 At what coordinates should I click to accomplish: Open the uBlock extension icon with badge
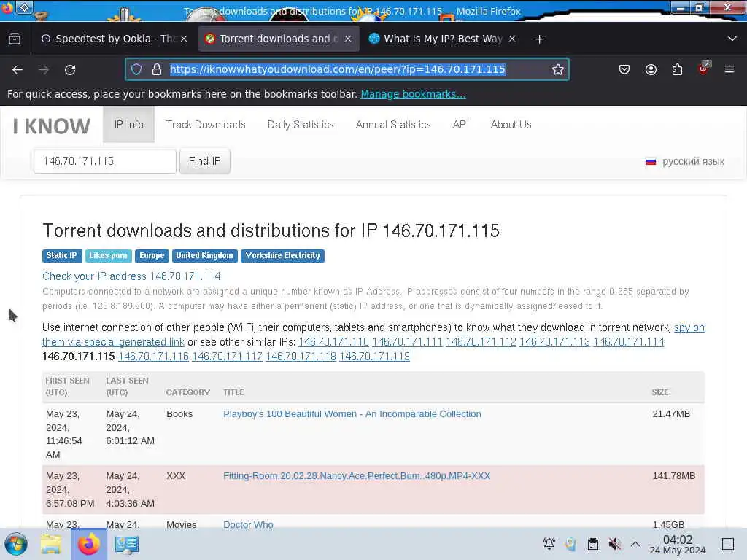(704, 69)
